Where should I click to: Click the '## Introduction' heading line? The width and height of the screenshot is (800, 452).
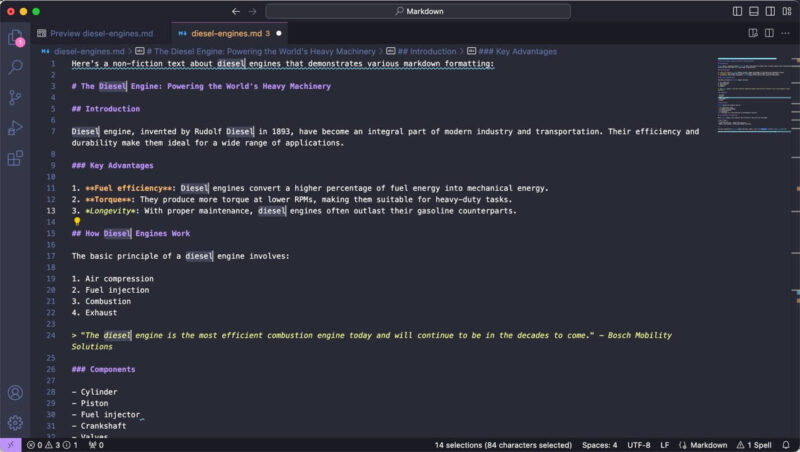click(x=106, y=109)
